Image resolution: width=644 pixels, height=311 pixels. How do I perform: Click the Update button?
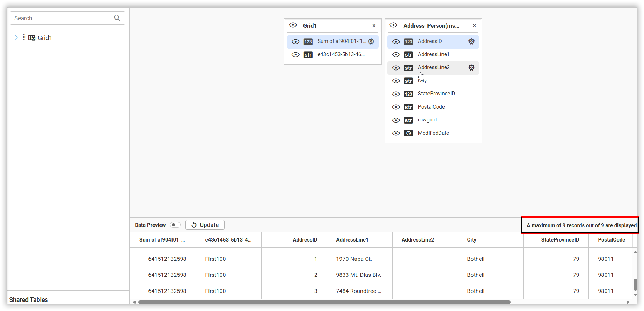(x=205, y=225)
